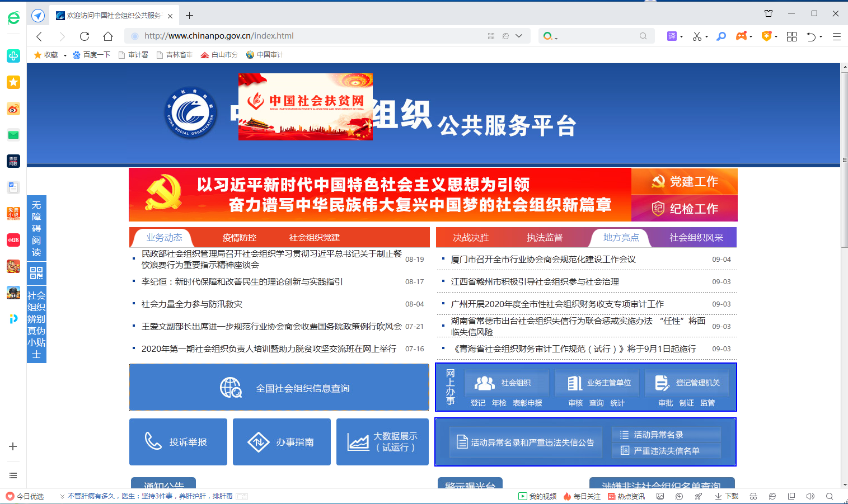Open the blue key password manager icon
The width and height of the screenshot is (848, 504).
[721, 36]
